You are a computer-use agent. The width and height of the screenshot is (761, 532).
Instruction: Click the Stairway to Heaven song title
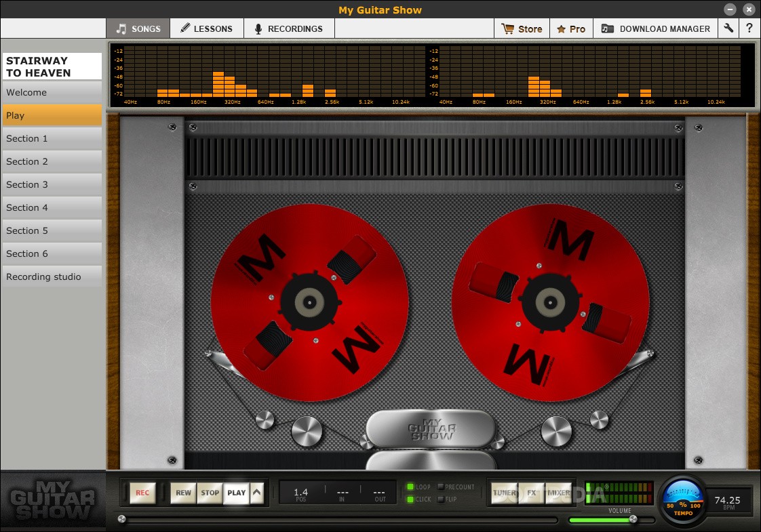pos(52,66)
